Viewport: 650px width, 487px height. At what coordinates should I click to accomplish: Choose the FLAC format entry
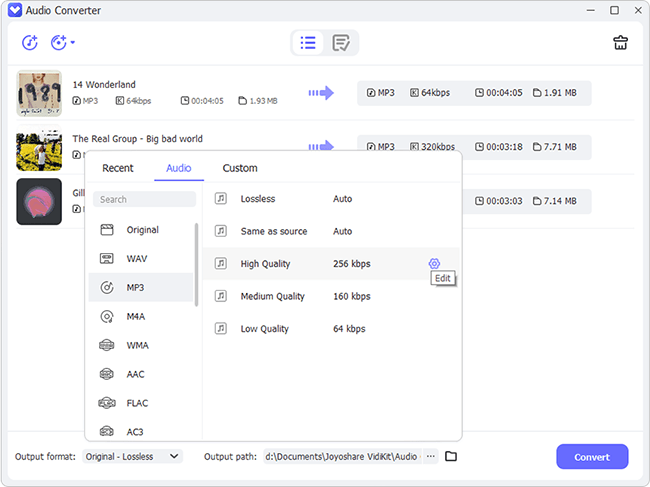coord(141,403)
